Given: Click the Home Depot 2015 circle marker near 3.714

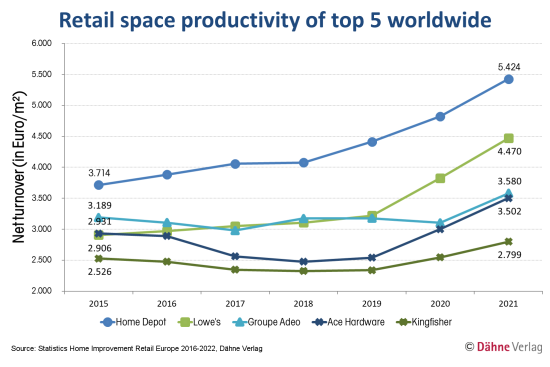Looking at the screenshot, I should [x=99, y=185].
